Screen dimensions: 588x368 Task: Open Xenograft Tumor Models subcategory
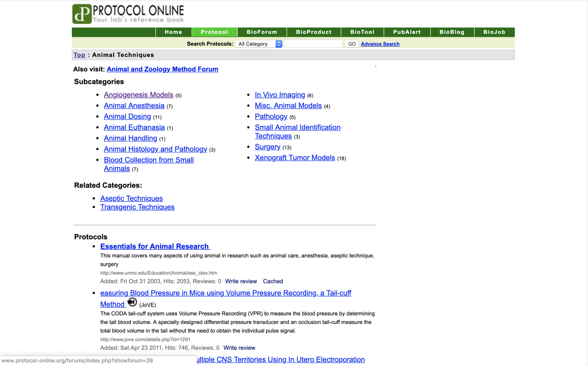coord(294,158)
